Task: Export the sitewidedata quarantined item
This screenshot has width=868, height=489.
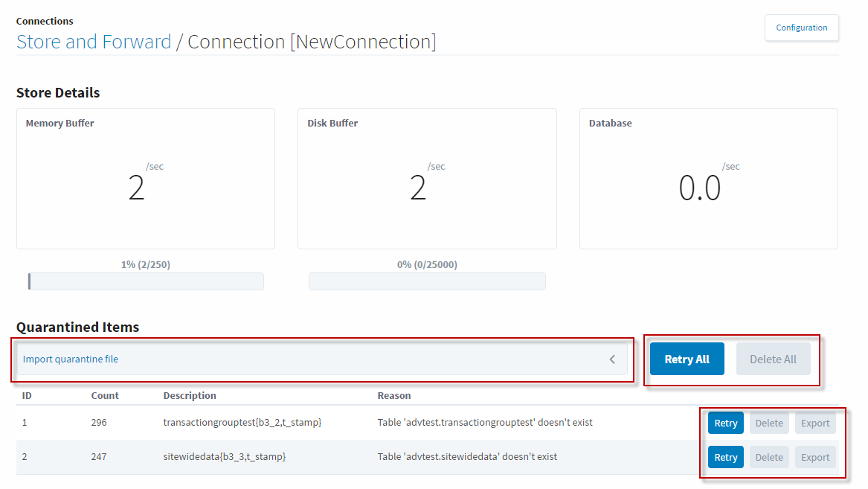Action: [x=815, y=457]
